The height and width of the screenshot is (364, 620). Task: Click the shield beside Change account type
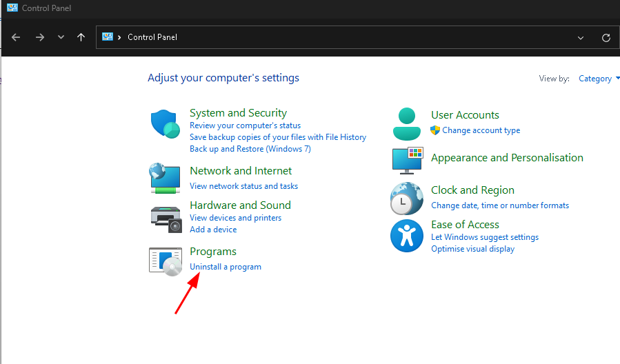435,130
